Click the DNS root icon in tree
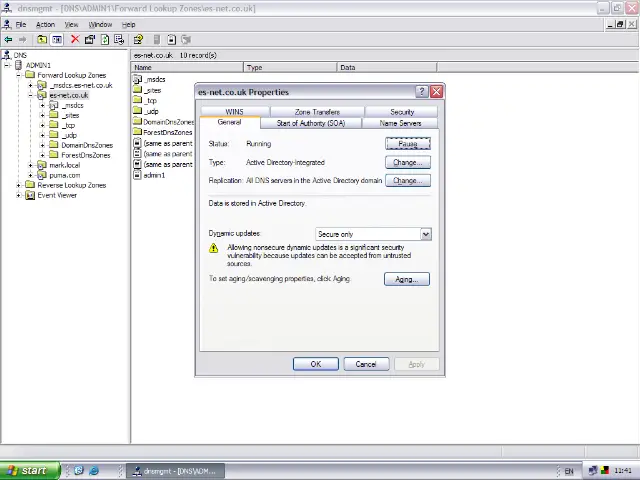 pyautogui.click(x=7, y=55)
